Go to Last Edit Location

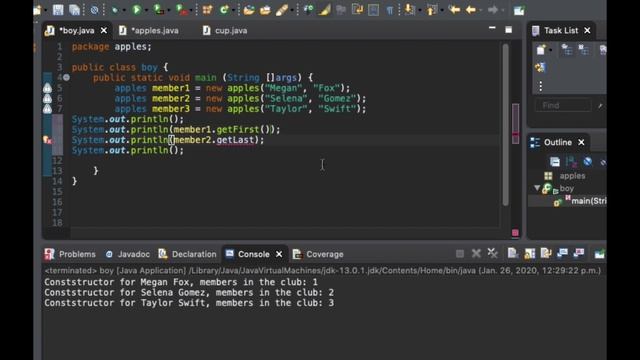(x=454, y=10)
